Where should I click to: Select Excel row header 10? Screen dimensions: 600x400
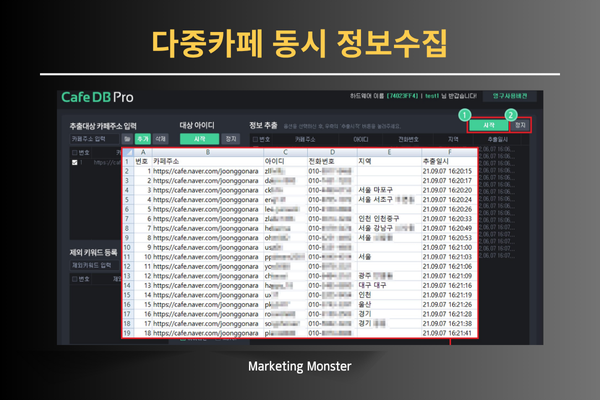click(x=128, y=247)
